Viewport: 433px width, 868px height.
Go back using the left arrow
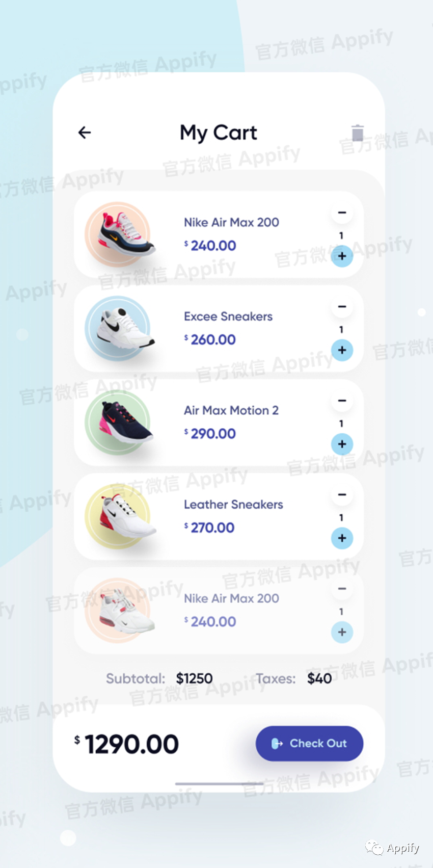coord(85,133)
